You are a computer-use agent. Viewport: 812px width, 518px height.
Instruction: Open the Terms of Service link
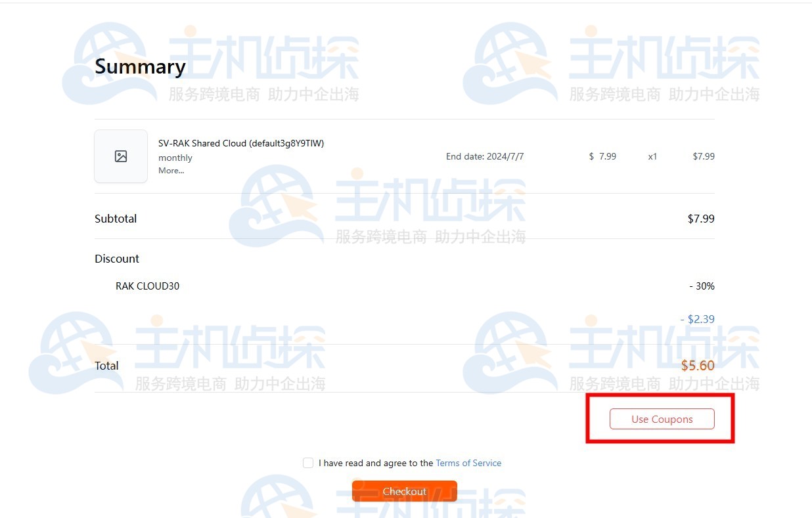[468, 463]
